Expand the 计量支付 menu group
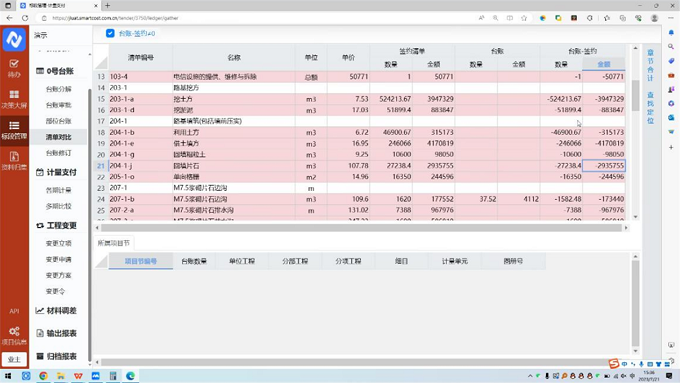 (x=56, y=172)
